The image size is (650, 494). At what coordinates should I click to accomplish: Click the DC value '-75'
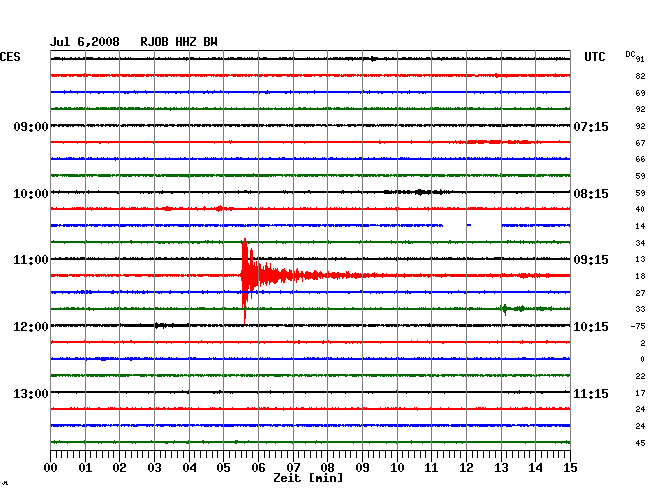[638, 326]
